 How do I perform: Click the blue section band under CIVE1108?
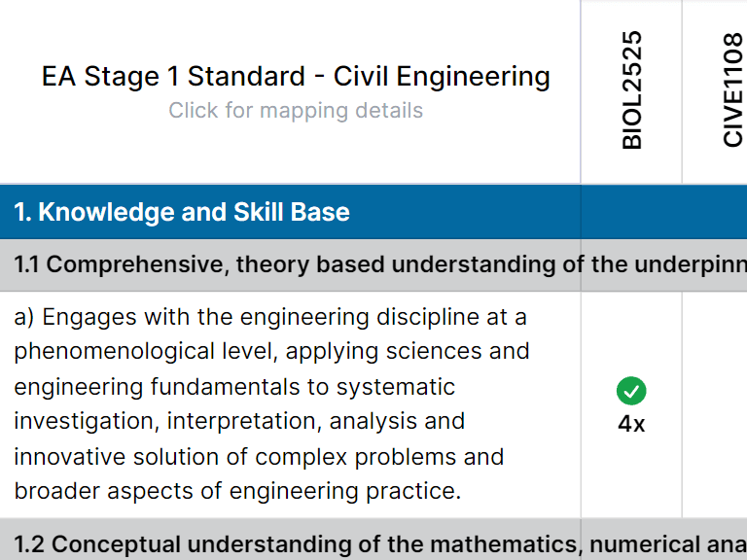[x=715, y=212]
